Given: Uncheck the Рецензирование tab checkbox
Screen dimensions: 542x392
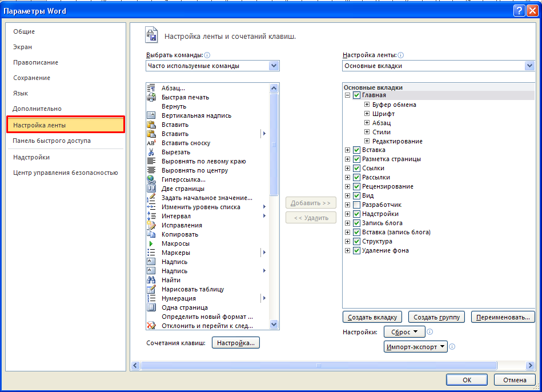Looking at the screenshot, I should [356, 186].
